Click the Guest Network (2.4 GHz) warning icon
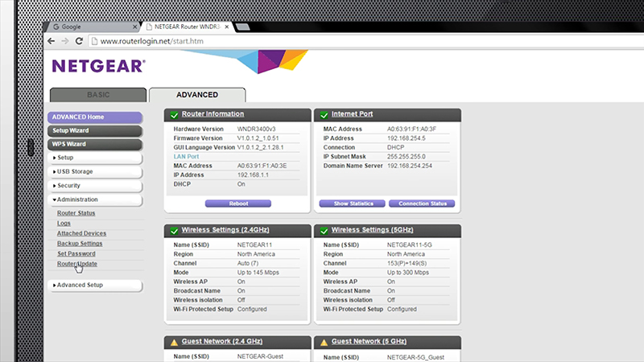 coord(174,343)
